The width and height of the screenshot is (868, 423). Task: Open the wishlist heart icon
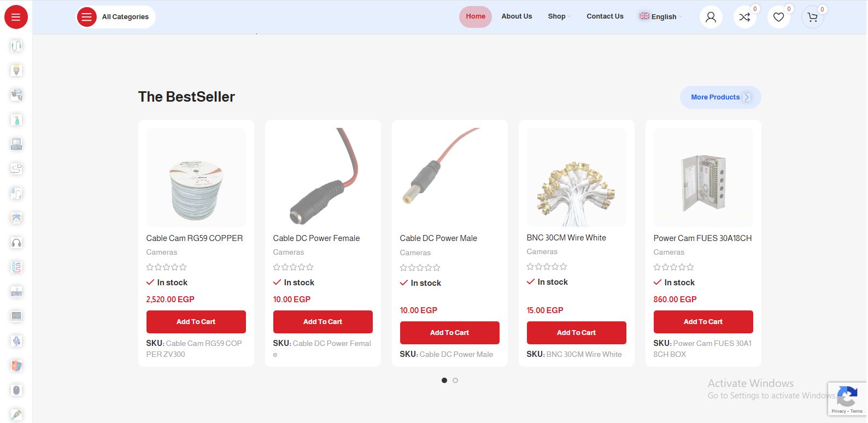tap(778, 17)
